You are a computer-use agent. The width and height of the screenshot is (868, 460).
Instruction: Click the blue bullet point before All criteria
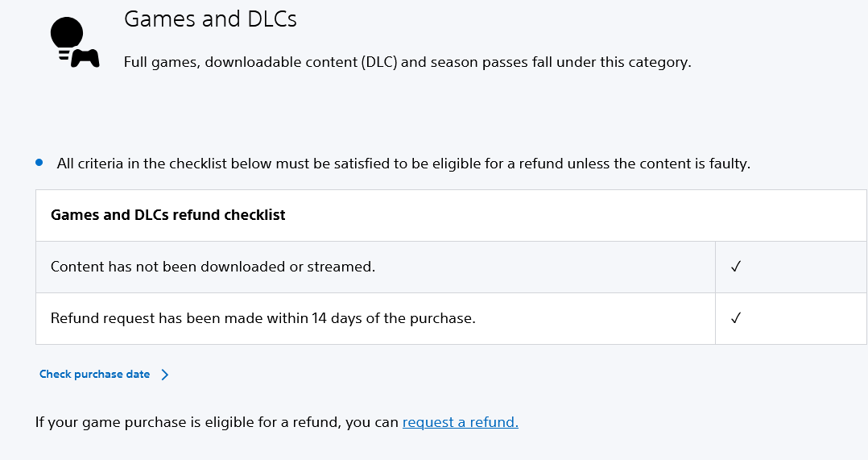click(x=39, y=163)
